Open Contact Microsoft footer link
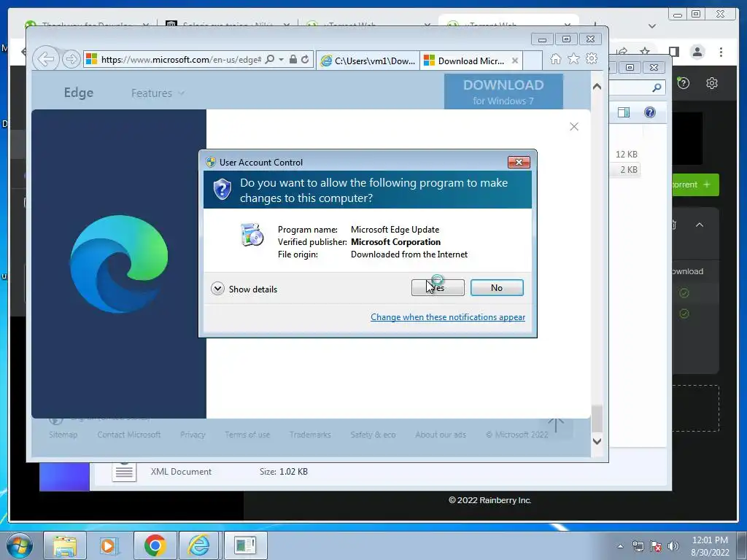The image size is (747, 560). tap(129, 435)
